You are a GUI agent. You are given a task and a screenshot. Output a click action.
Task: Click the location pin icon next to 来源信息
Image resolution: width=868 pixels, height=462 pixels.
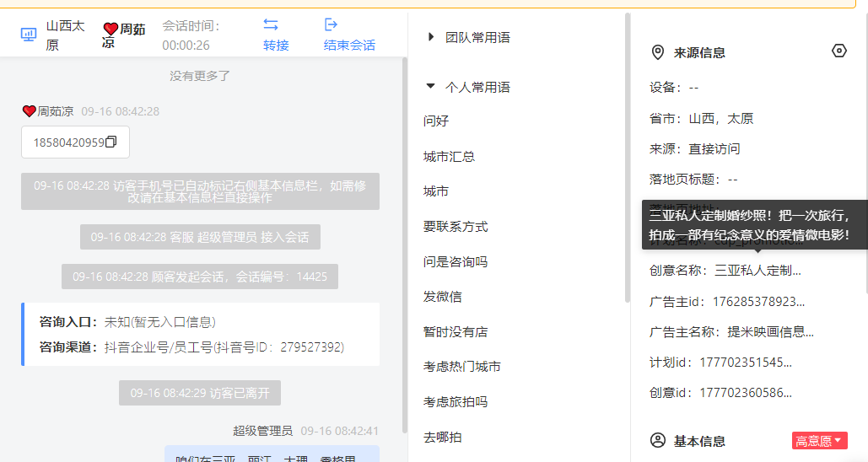658,52
